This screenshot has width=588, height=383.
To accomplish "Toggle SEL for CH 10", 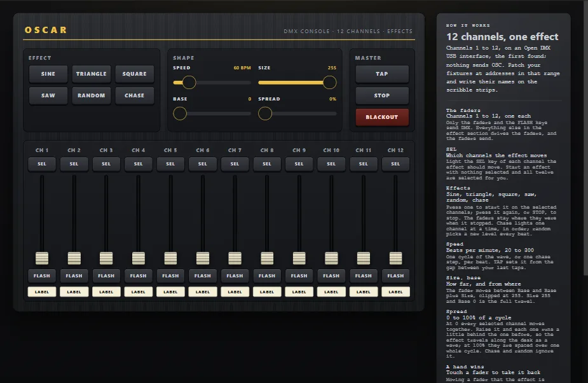I will [x=331, y=164].
